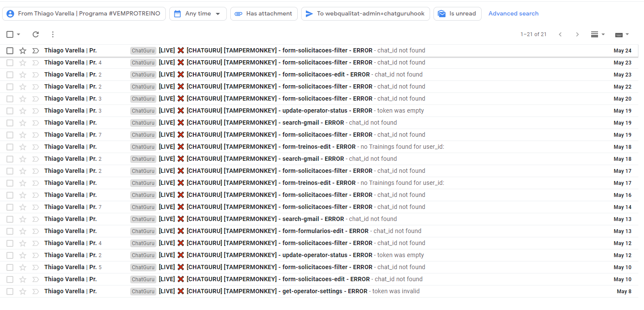
Task: Open the Advanced search link
Action: tap(513, 14)
